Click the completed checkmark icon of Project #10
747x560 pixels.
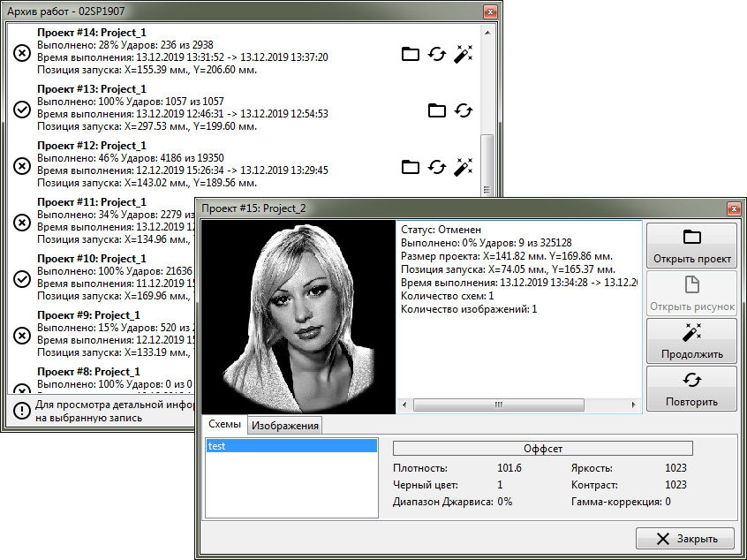coord(21,279)
